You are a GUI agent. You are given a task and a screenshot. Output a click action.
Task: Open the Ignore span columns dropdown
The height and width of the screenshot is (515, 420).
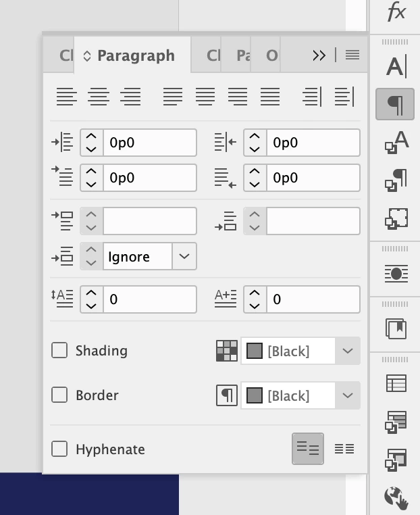[x=184, y=257]
